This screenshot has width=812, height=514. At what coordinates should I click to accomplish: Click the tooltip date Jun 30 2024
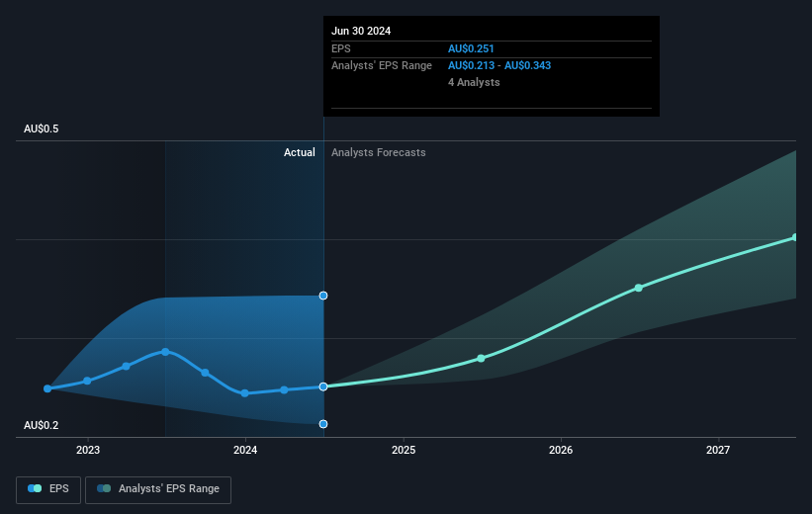361,31
